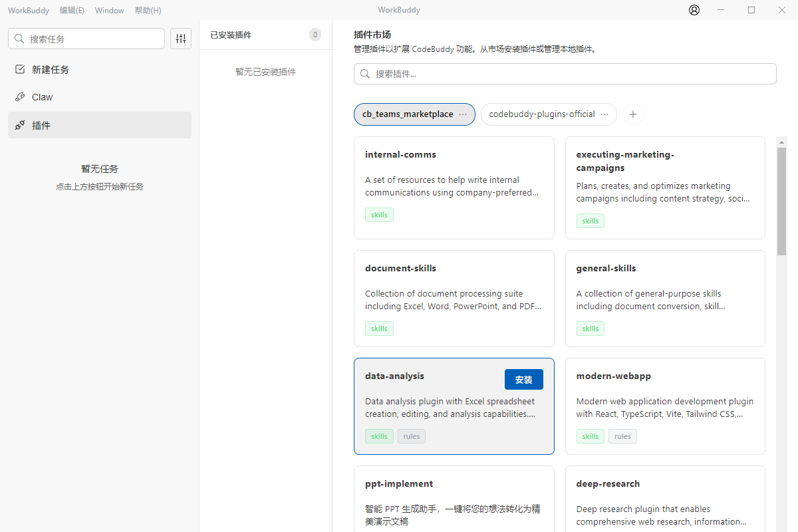Image resolution: width=798 pixels, height=532 pixels.
Task: Open the Claw sidebar item
Action: (42, 97)
